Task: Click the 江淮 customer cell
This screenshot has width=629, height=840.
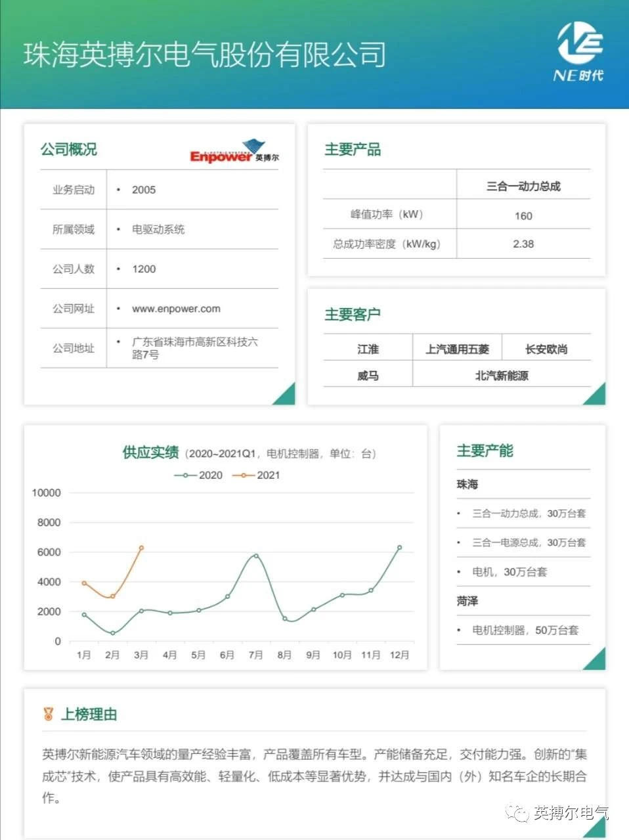Action: [368, 349]
